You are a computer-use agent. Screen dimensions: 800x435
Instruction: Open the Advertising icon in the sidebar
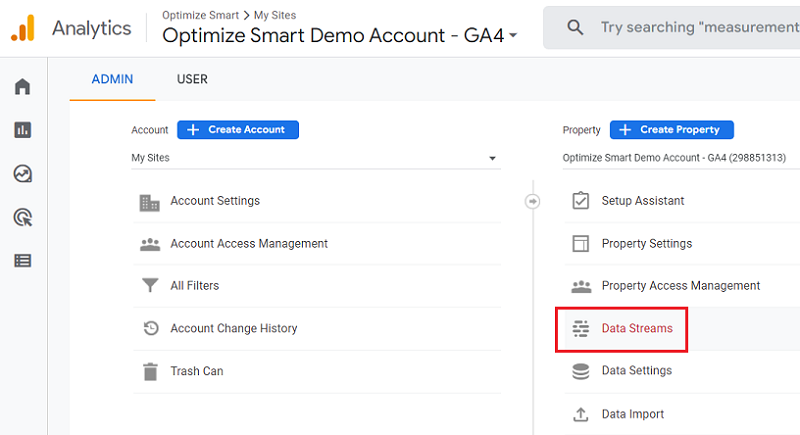22,218
